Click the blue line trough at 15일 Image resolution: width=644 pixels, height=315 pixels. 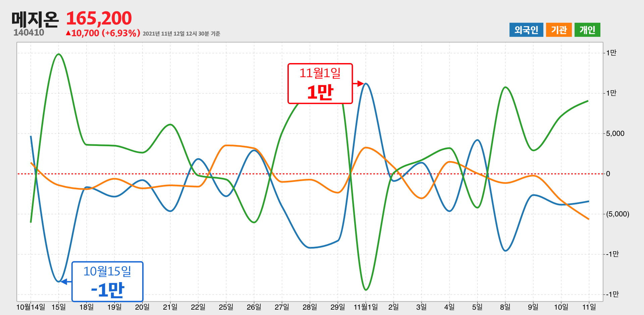coord(59,281)
